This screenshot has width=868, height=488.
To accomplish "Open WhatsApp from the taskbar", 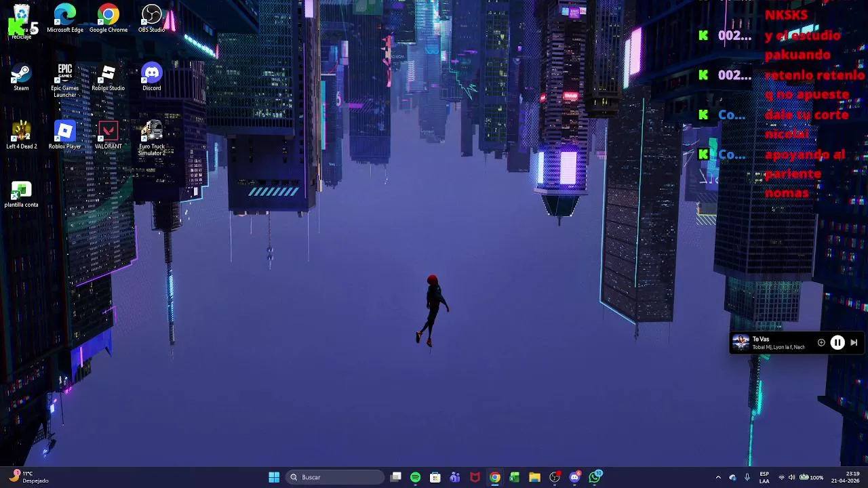I will pos(595,477).
